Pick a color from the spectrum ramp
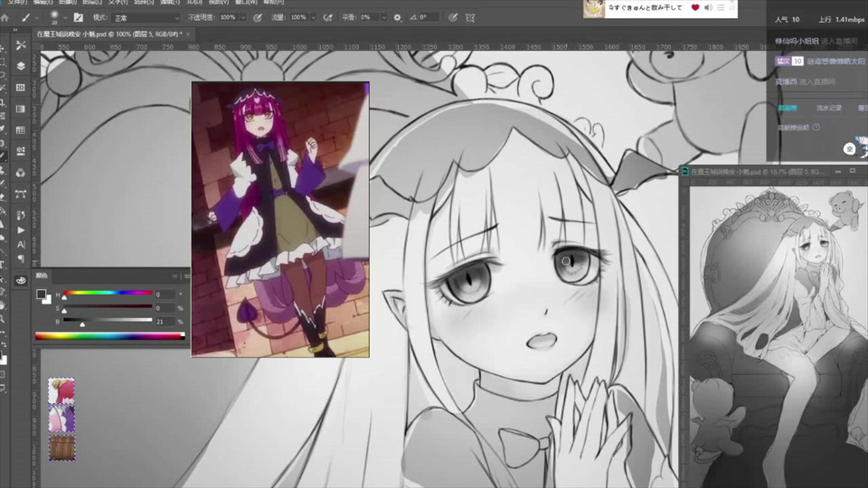The height and width of the screenshot is (488, 868). (109, 336)
